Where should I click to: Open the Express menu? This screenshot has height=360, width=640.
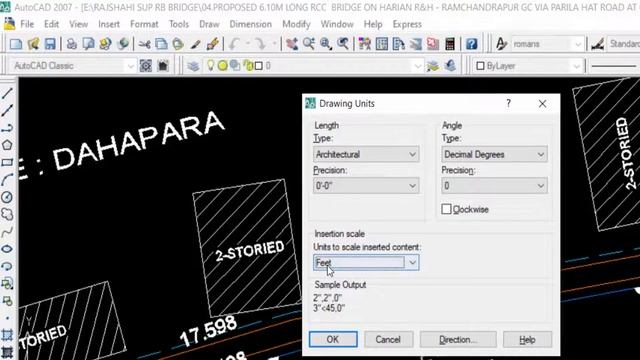click(407, 24)
